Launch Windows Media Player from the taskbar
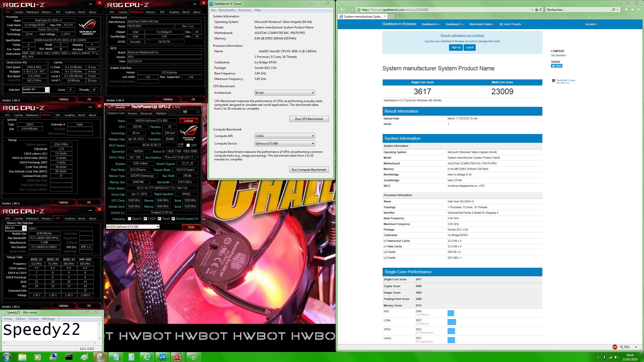 [37, 357]
